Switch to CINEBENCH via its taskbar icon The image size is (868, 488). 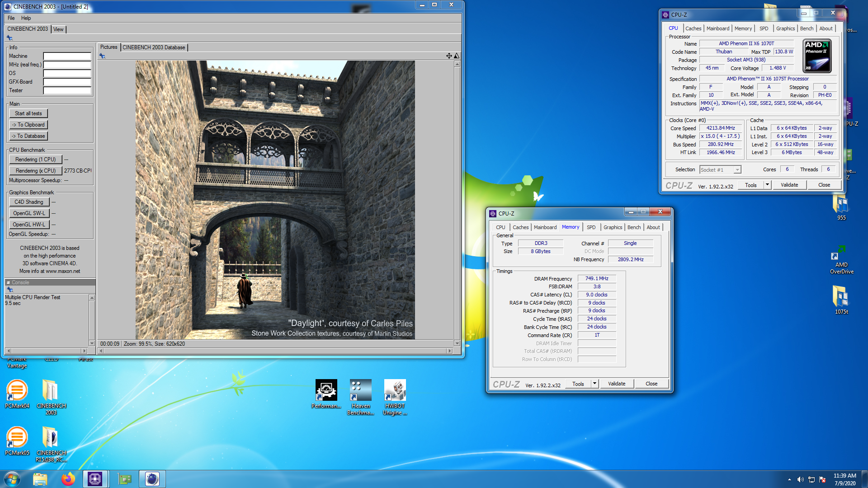point(152,479)
